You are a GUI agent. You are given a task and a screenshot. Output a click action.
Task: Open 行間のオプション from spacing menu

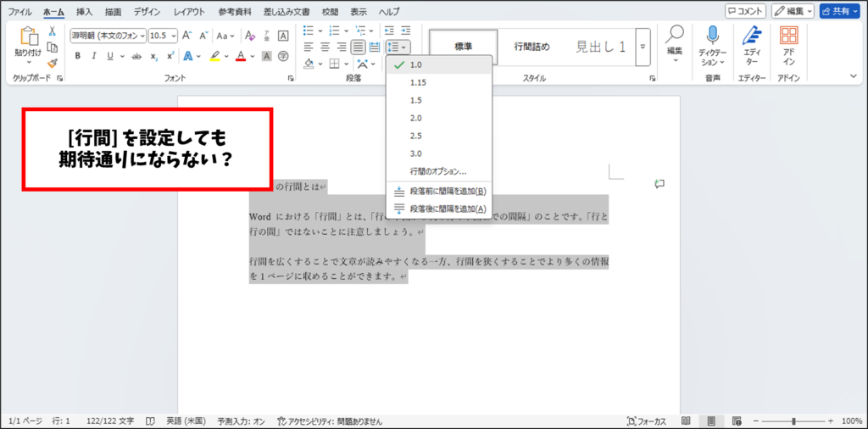pos(438,171)
